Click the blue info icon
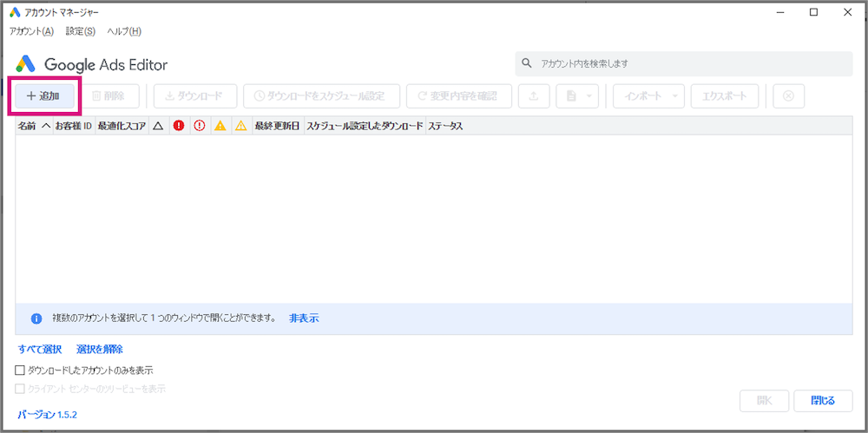This screenshot has height=433, width=868. (x=36, y=319)
